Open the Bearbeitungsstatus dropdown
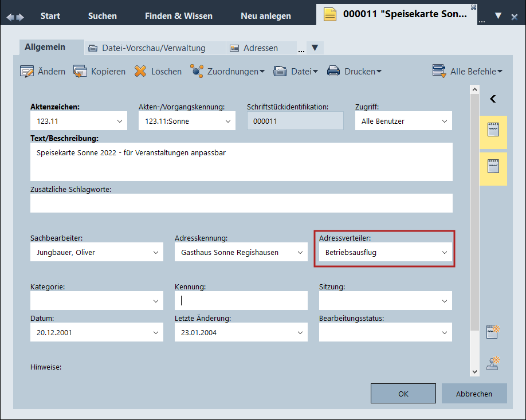Image resolution: width=526 pixels, height=420 pixels. tap(444, 332)
